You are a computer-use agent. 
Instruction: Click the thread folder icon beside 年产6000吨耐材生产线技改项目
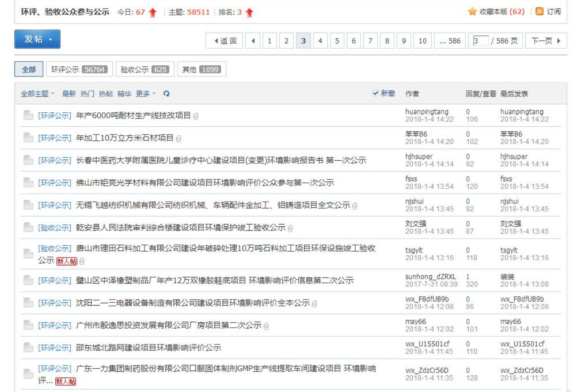click(x=28, y=115)
